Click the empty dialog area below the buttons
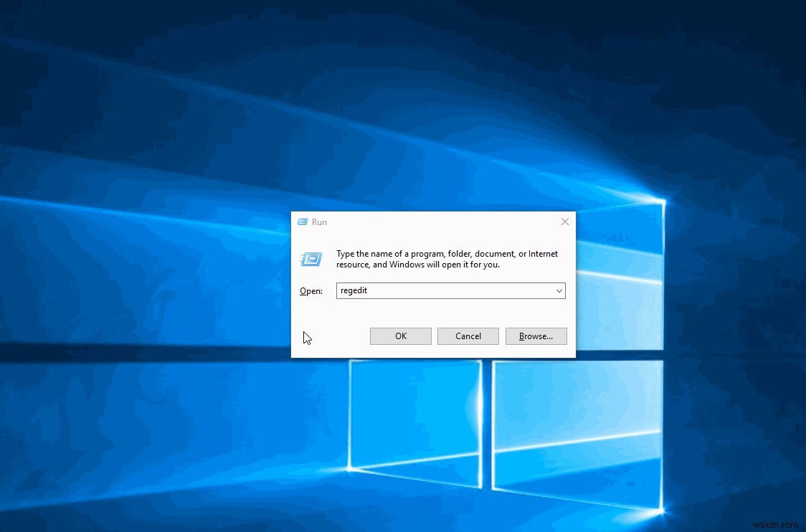806x532 pixels. point(430,350)
